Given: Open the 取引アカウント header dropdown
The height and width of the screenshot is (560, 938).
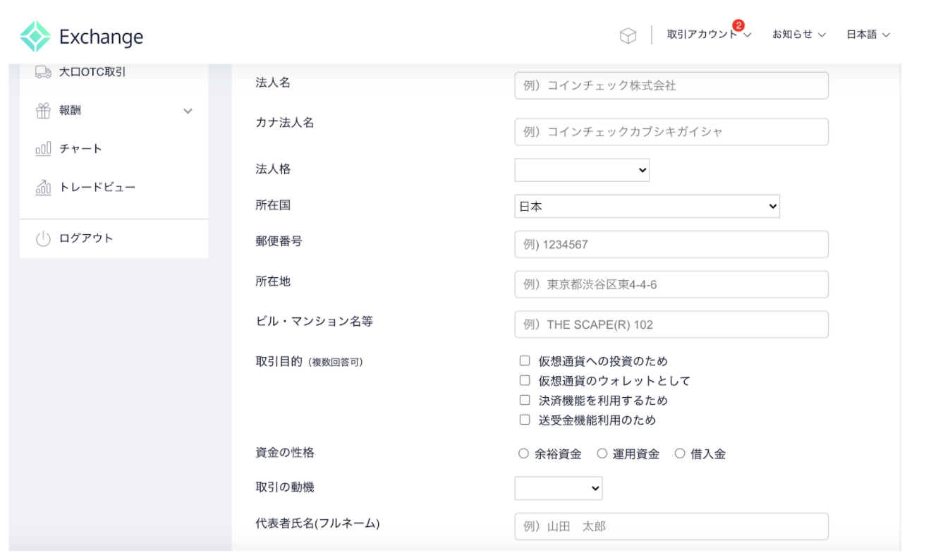Looking at the screenshot, I should 709,35.
